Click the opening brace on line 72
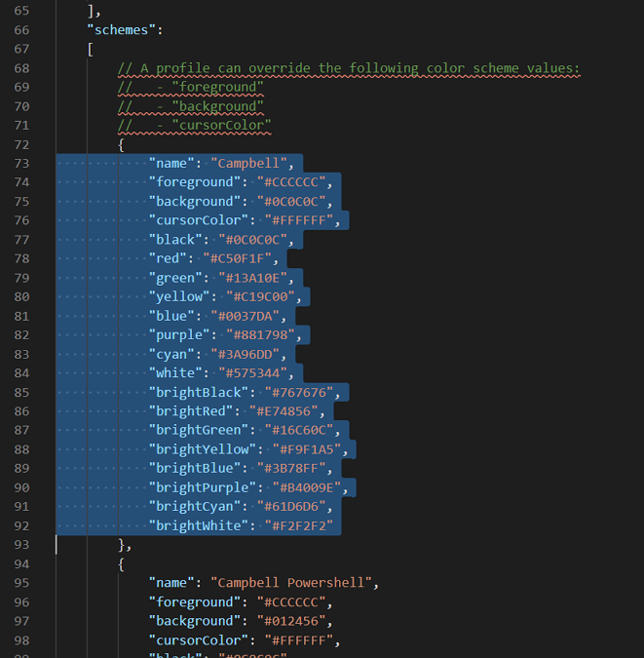The height and width of the screenshot is (658, 644). click(x=122, y=144)
